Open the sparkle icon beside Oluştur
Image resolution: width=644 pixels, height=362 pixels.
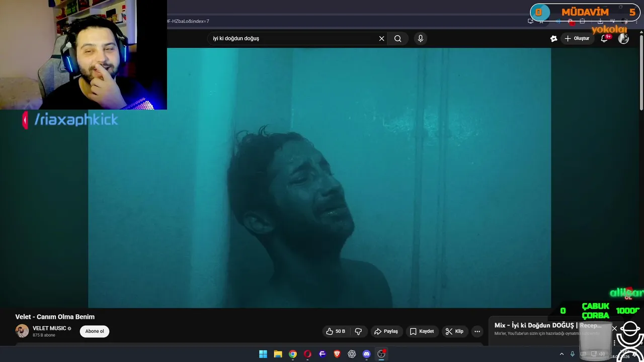pyautogui.click(x=554, y=39)
